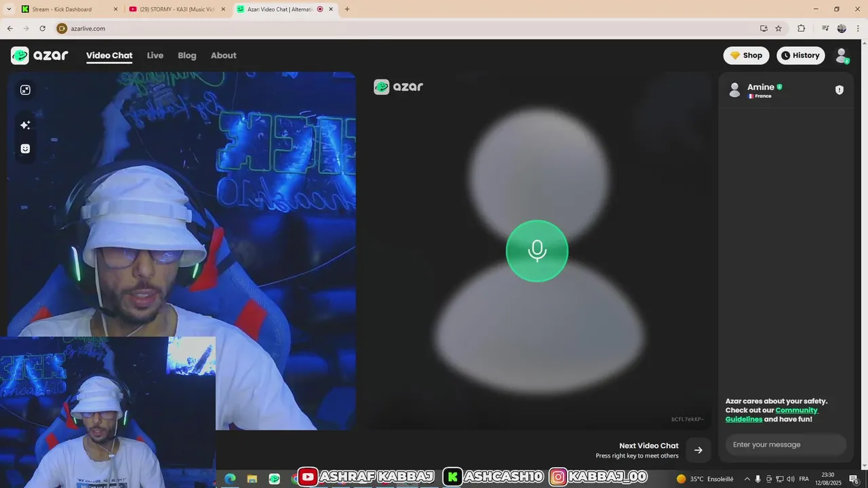Open browser extensions menu
Image resolution: width=868 pixels, height=488 pixels.
[802, 28]
